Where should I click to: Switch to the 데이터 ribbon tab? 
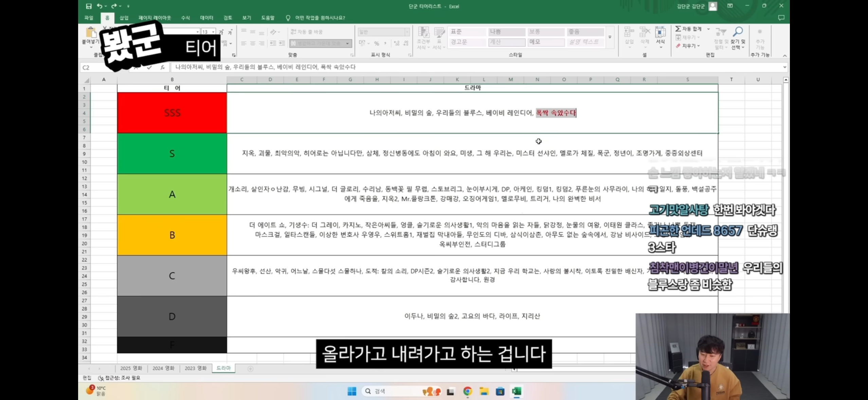coord(206,18)
